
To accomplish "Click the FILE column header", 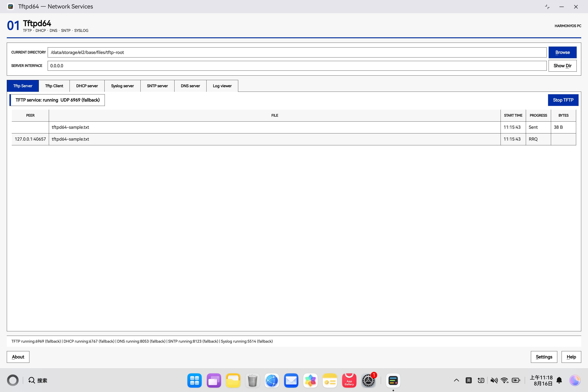I will (x=275, y=116).
